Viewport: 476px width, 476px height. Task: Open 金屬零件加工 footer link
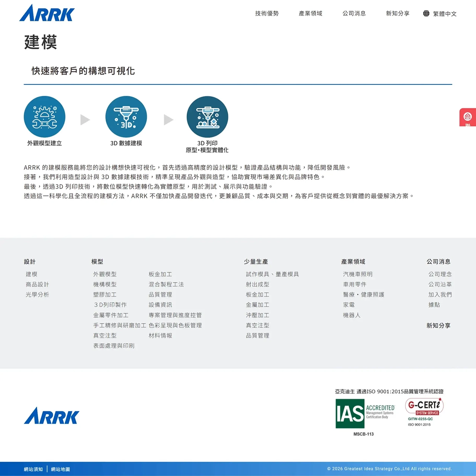coord(111,315)
